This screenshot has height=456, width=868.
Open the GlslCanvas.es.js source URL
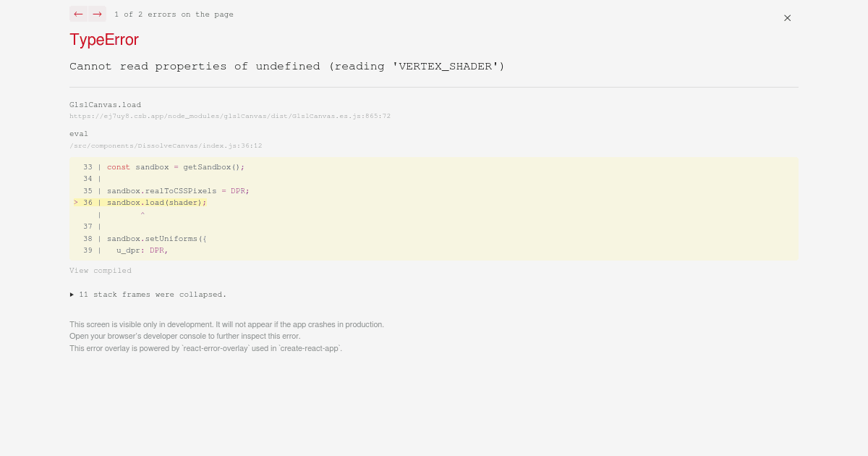pyautogui.click(x=230, y=116)
